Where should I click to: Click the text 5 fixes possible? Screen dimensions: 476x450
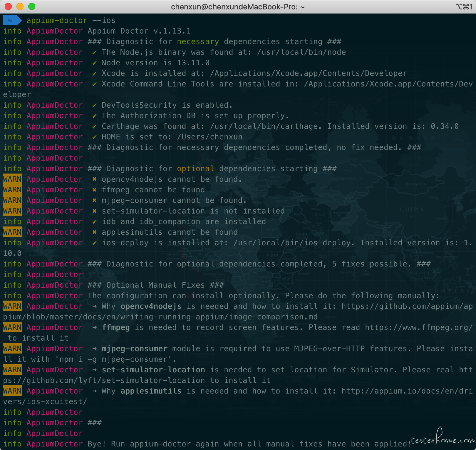[x=372, y=264]
